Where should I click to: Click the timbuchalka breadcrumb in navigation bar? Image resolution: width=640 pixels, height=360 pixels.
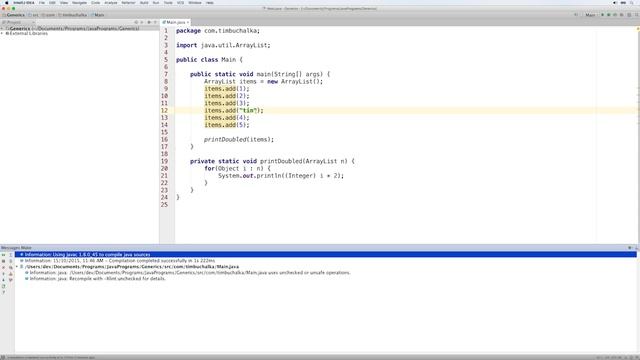[x=74, y=15]
